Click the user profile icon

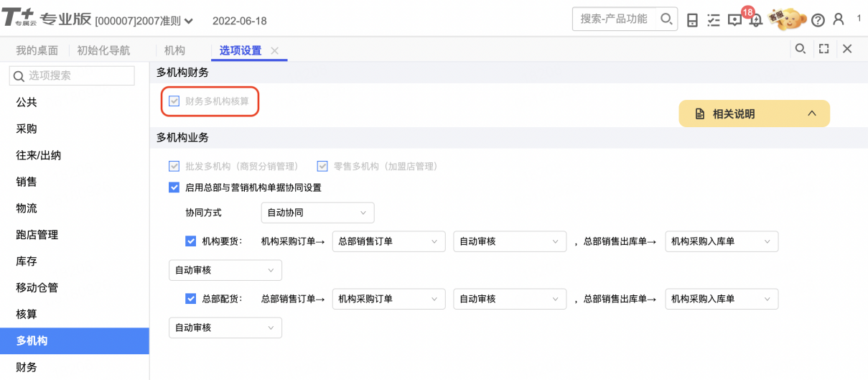(839, 20)
